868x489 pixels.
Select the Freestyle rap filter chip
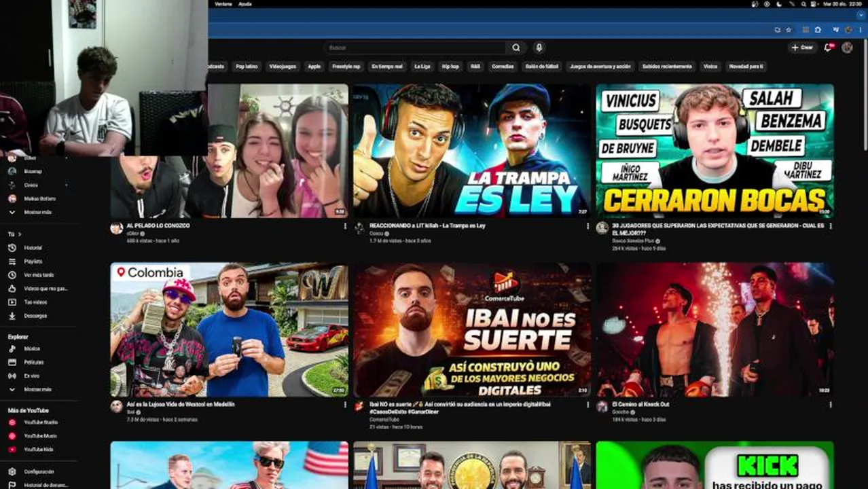346,67
